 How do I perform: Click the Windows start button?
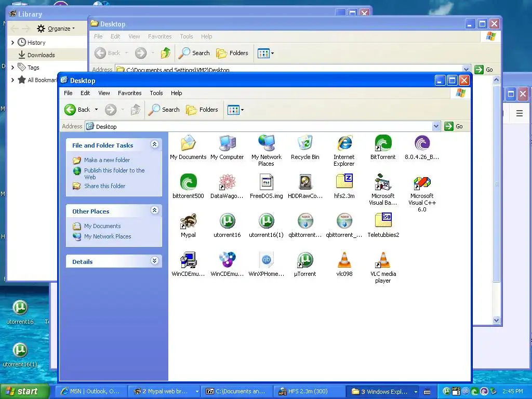coord(25,391)
